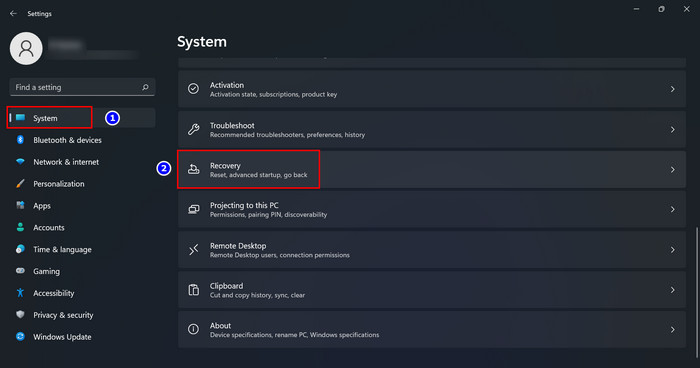Image resolution: width=700 pixels, height=368 pixels.
Task: Click the Projecting to this PC icon
Action: pyautogui.click(x=193, y=209)
